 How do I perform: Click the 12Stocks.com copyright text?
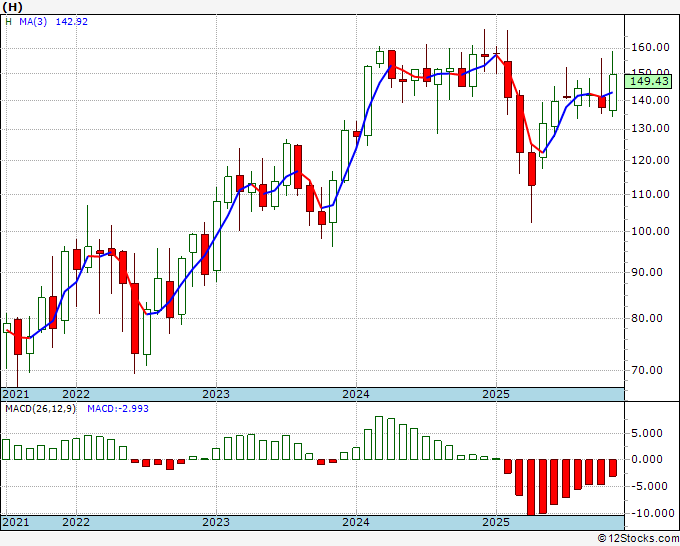click(638, 539)
